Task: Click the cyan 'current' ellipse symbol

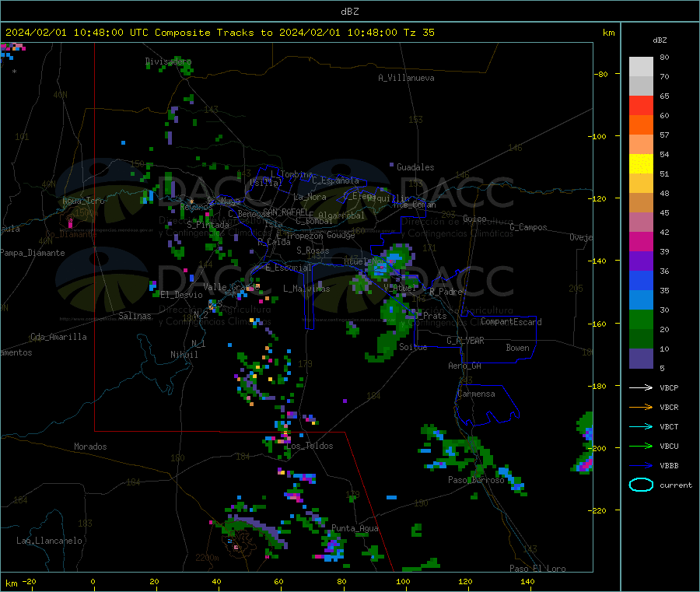Action: click(x=641, y=485)
